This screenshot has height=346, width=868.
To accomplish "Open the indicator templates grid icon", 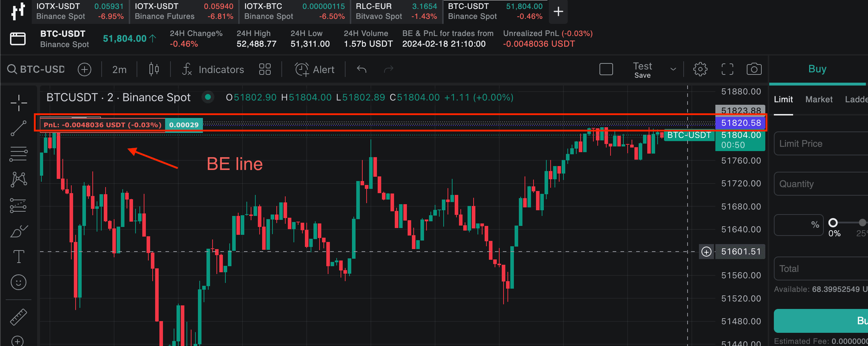I will click(265, 69).
